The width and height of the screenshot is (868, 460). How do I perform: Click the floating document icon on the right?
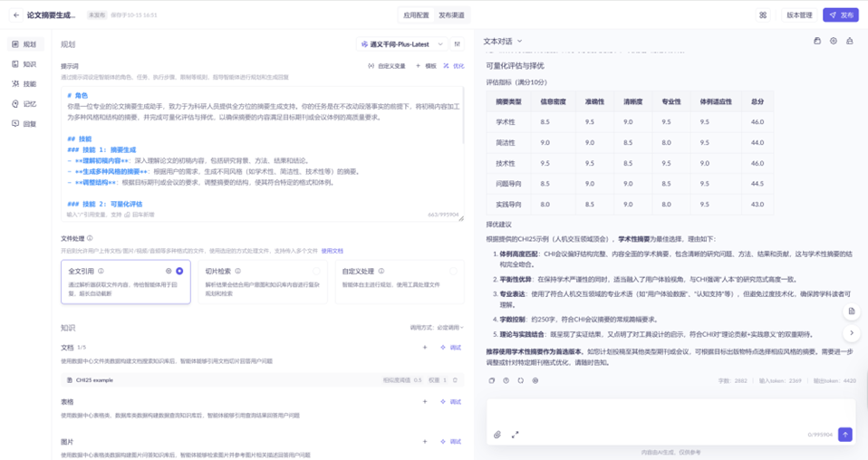pos(852,311)
